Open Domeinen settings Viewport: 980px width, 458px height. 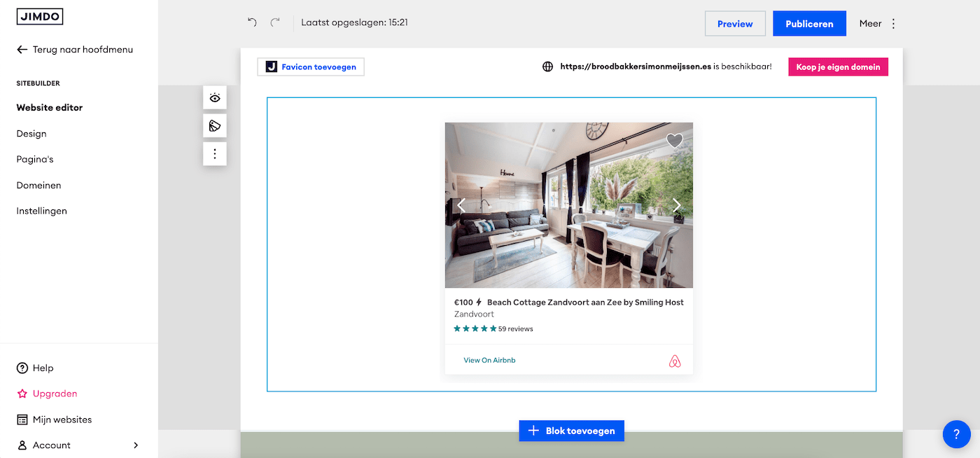[39, 186]
